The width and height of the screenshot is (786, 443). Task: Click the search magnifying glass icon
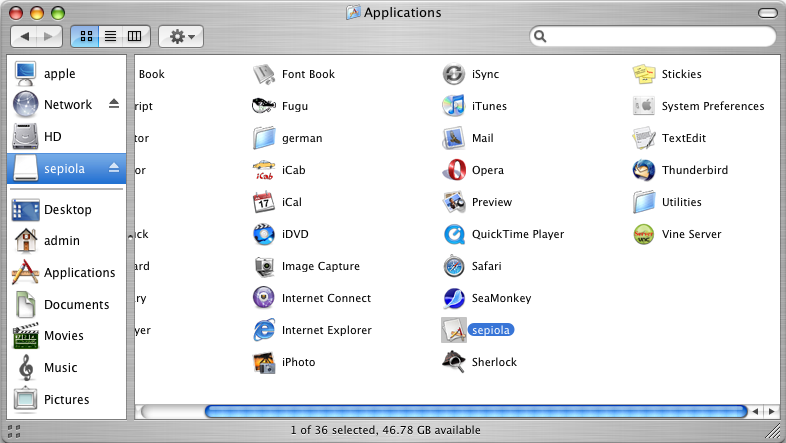click(540, 36)
